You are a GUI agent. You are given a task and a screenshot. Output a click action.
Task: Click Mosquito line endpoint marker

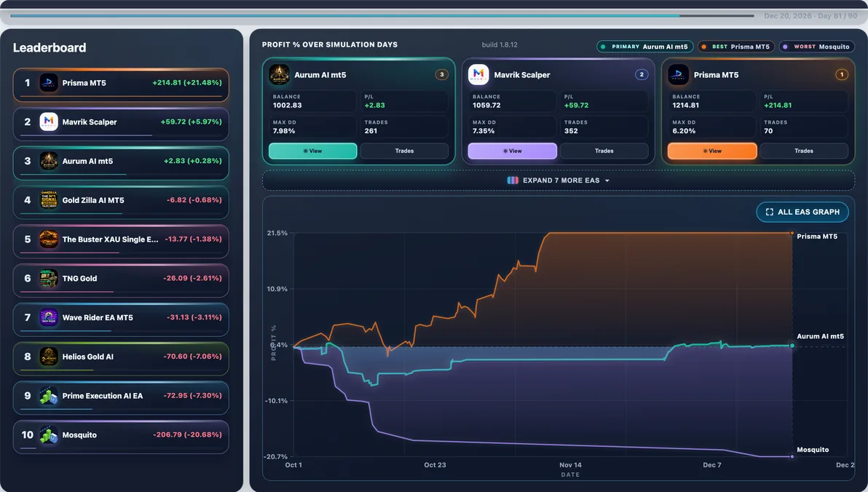pyautogui.click(x=792, y=456)
